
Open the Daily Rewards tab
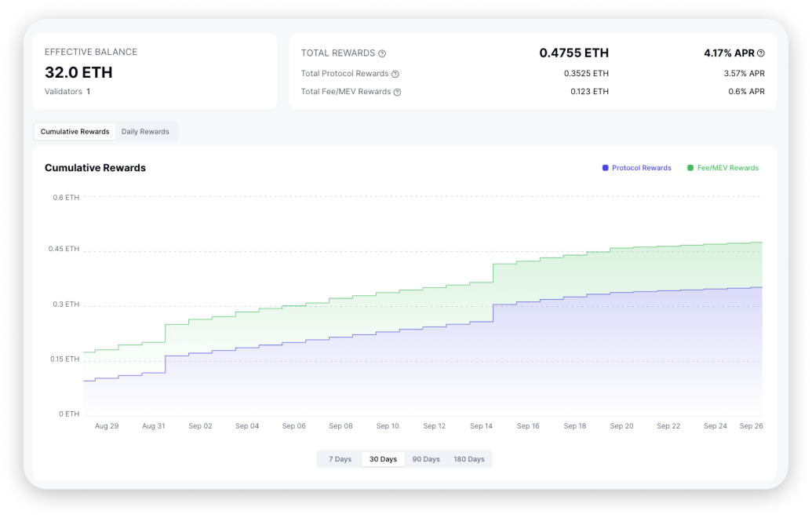[x=145, y=132]
